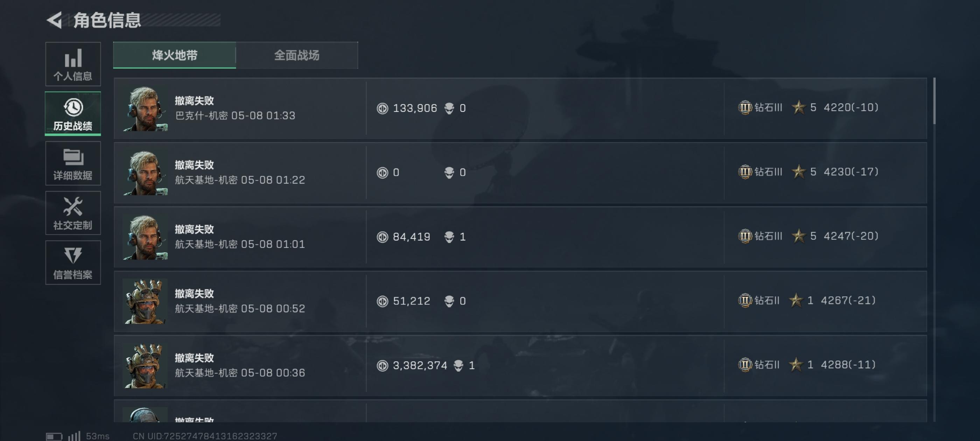Click the helmeted operator avatar on 00:52 match
This screenshot has height=441, width=980.
(x=145, y=301)
